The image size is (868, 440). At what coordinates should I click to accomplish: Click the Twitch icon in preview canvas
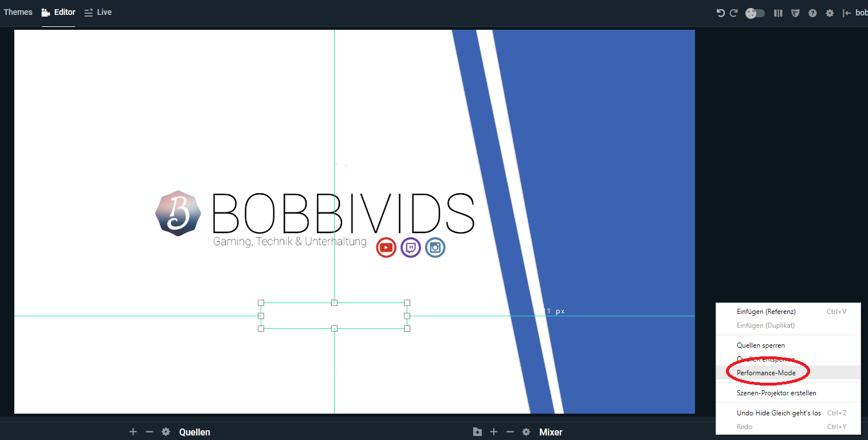(x=411, y=247)
